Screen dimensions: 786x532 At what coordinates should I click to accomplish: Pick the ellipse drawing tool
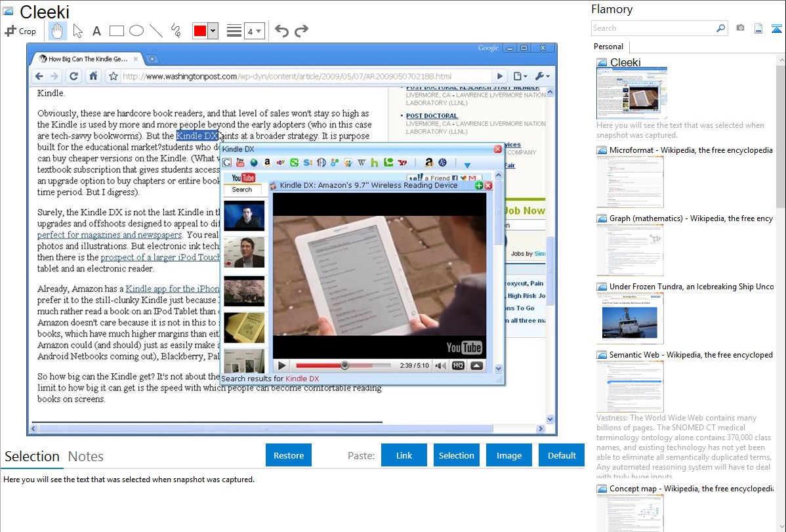point(136,31)
